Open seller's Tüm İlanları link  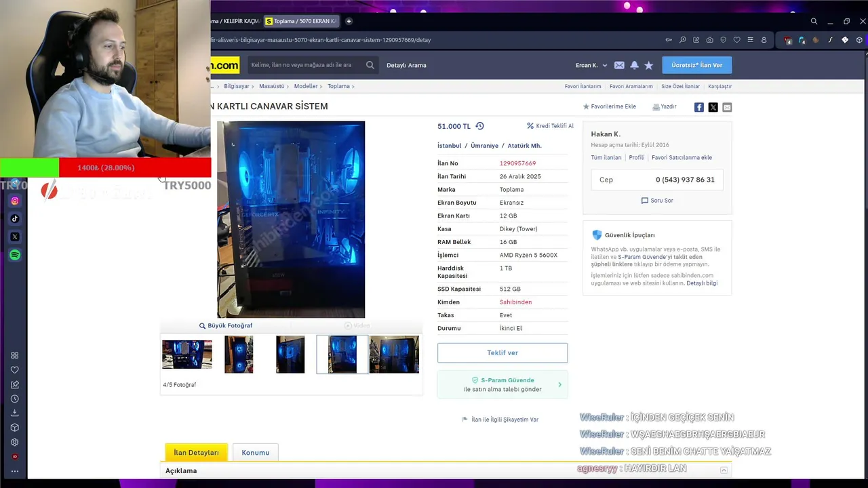tap(606, 157)
